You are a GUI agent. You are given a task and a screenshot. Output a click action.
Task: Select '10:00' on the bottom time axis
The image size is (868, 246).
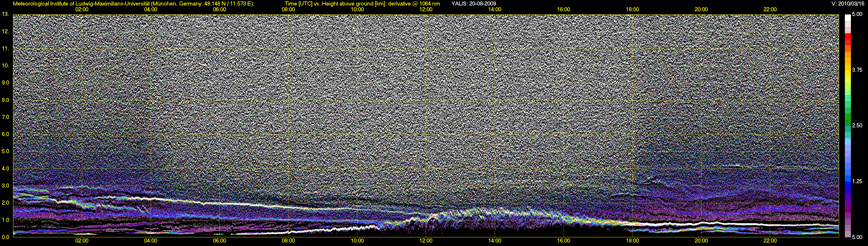357,241
